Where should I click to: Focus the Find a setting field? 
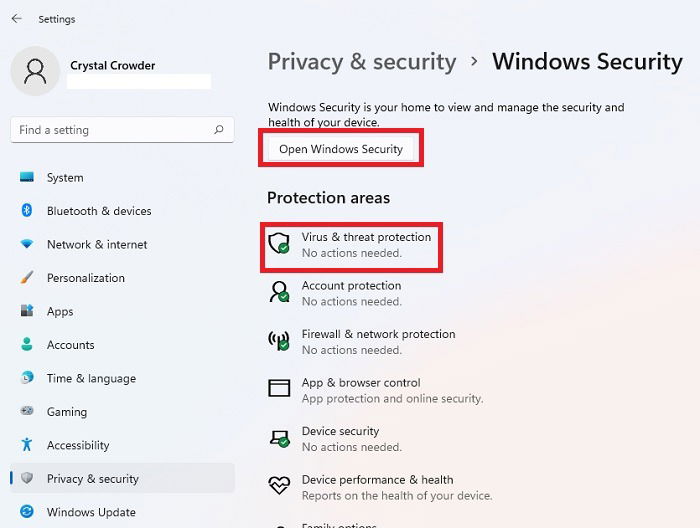tap(122, 130)
